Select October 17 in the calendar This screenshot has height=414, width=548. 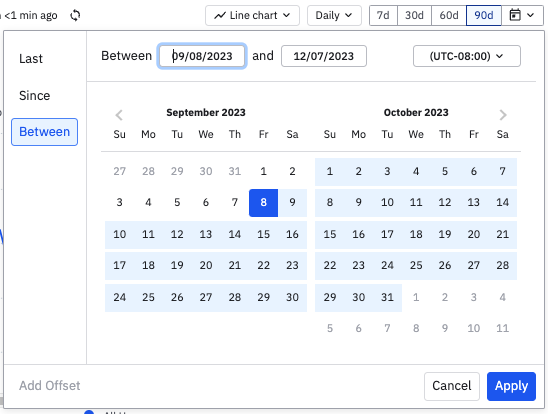(387, 234)
